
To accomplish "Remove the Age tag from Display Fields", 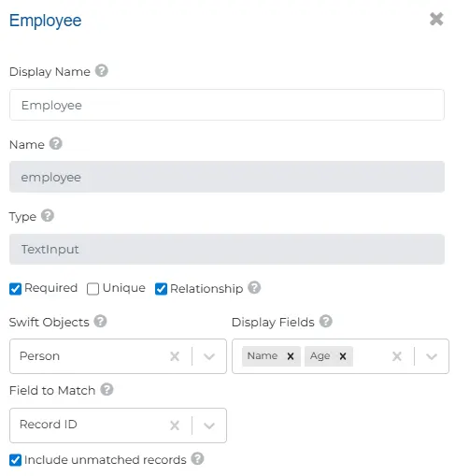I will (343, 356).
